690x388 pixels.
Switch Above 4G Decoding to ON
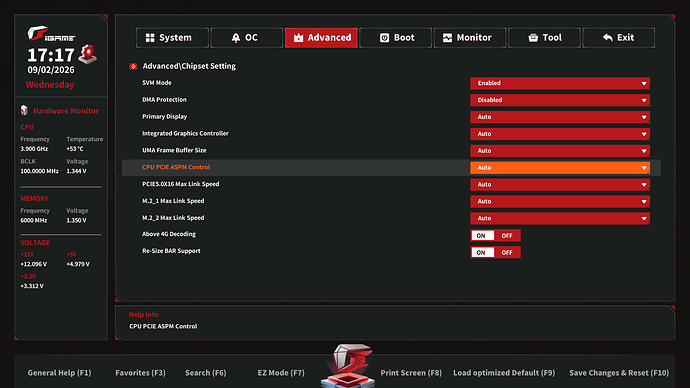(482, 235)
